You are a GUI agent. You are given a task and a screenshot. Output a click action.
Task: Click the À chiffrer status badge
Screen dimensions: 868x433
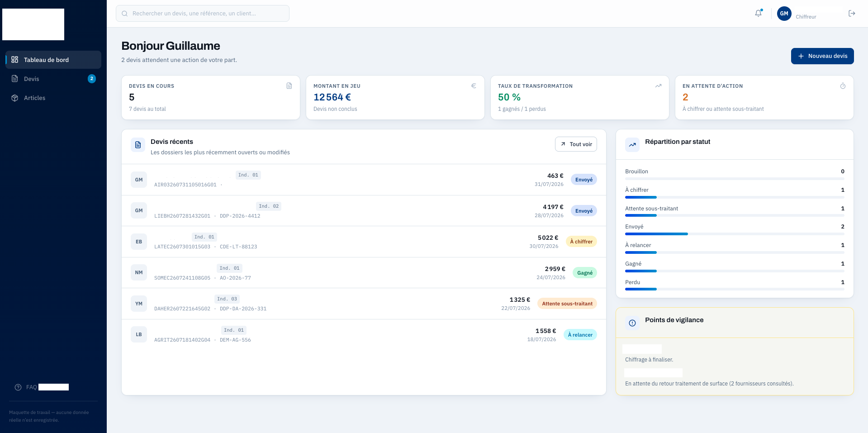pyautogui.click(x=581, y=242)
